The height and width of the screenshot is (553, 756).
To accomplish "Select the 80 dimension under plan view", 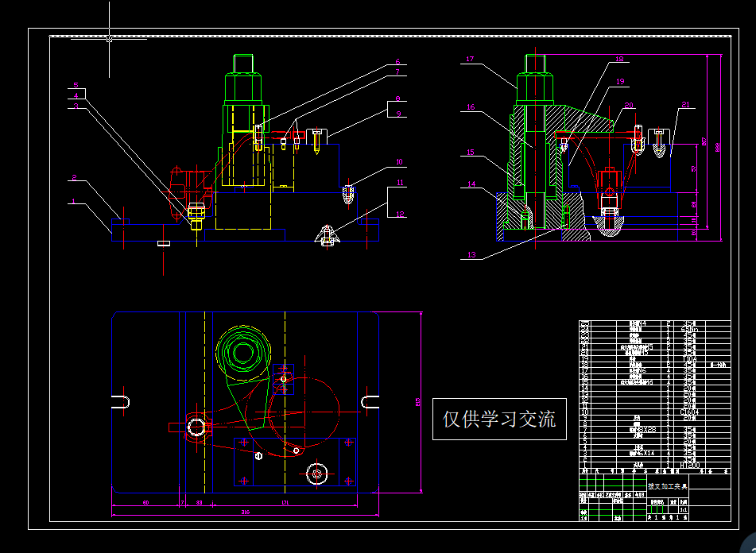I will pyautogui.click(x=145, y=502).
